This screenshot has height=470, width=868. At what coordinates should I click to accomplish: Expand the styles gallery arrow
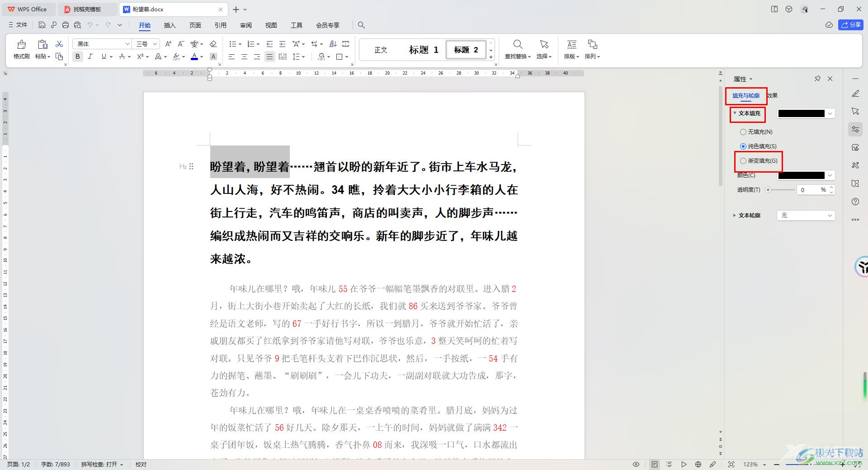pos(491,57)
